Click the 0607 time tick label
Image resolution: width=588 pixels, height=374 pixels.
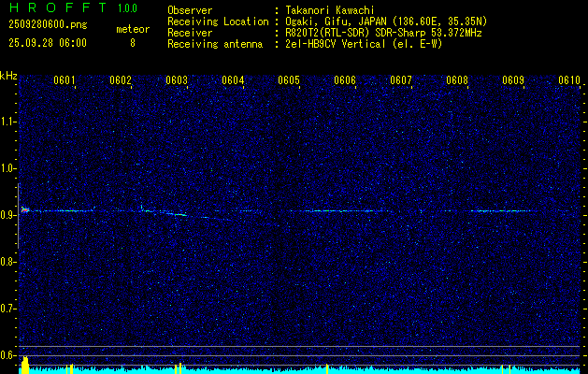tap(401, 80)
